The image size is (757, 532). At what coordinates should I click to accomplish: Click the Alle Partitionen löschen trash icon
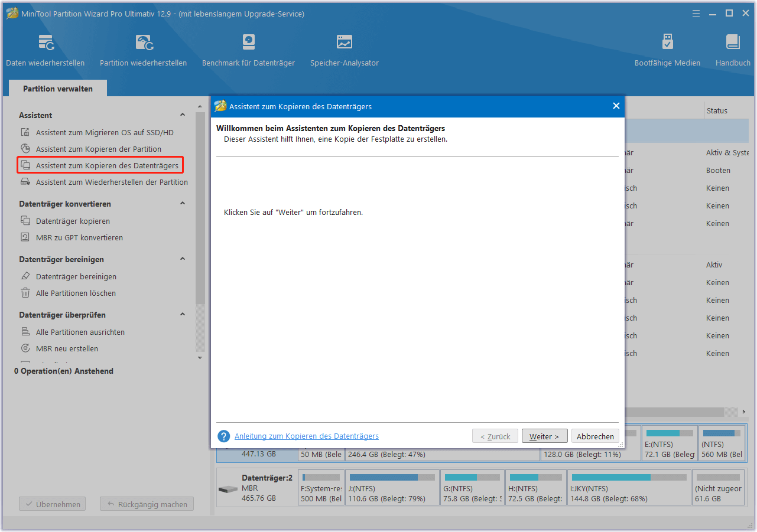(25, 293)
